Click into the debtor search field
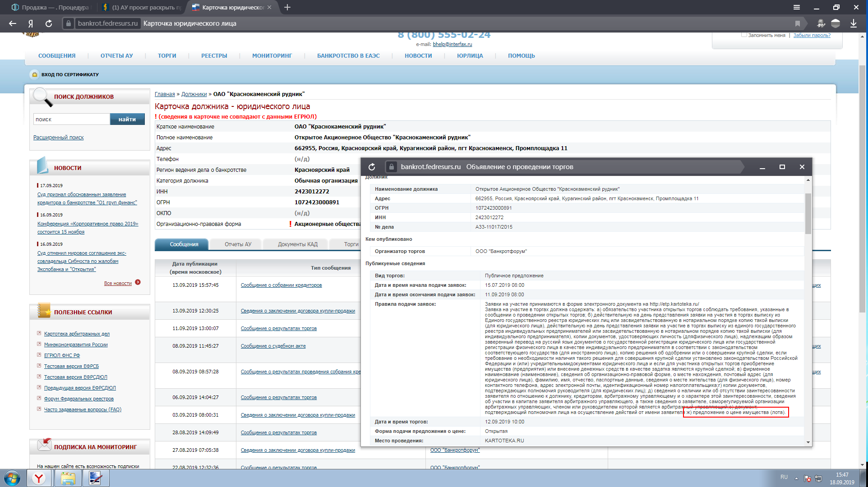This screenshot has width=868, height=487. pos(71,119)
